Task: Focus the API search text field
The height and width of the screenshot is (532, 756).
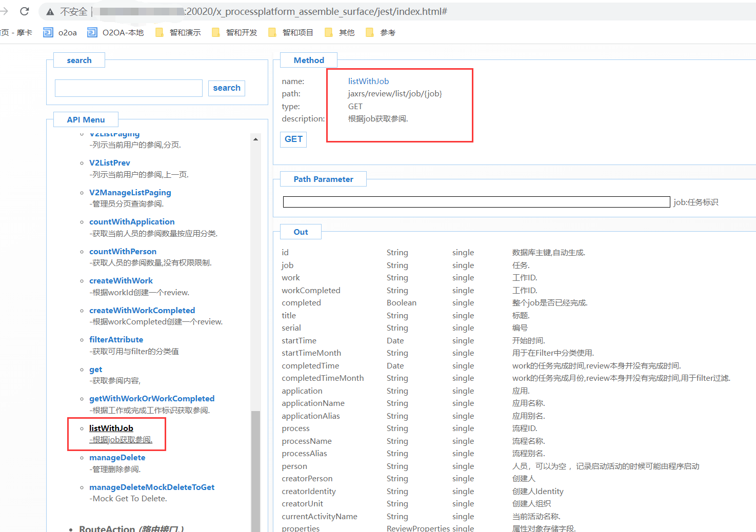Action: tap(129, 88)
